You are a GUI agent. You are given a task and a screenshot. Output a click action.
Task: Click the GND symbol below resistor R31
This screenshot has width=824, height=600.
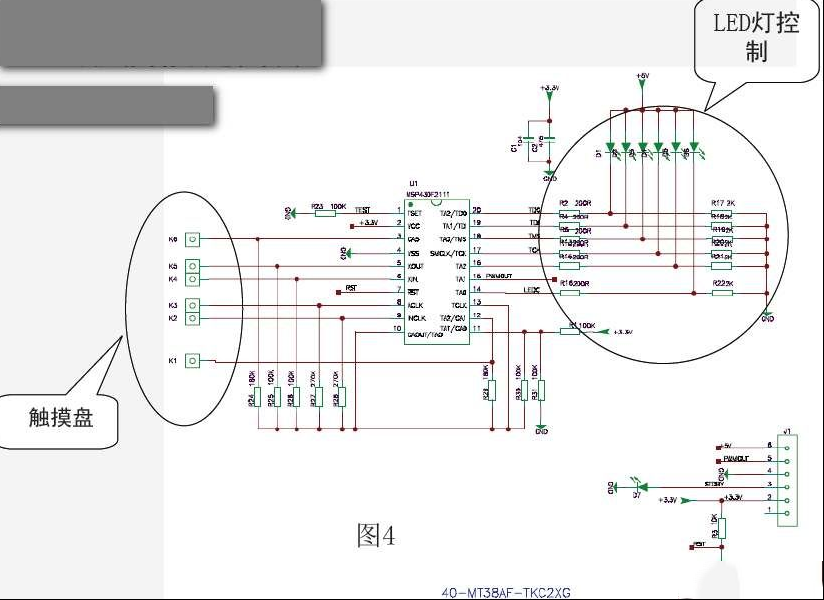541,429
